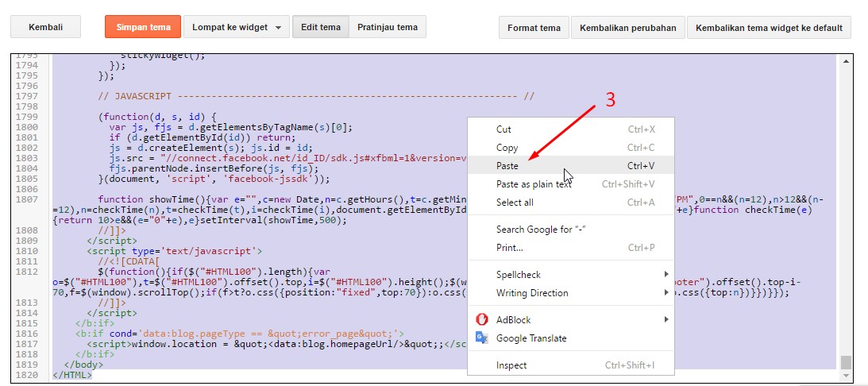
Task: Click the "</HTML>" closing tag
Action: click(72, 376)
